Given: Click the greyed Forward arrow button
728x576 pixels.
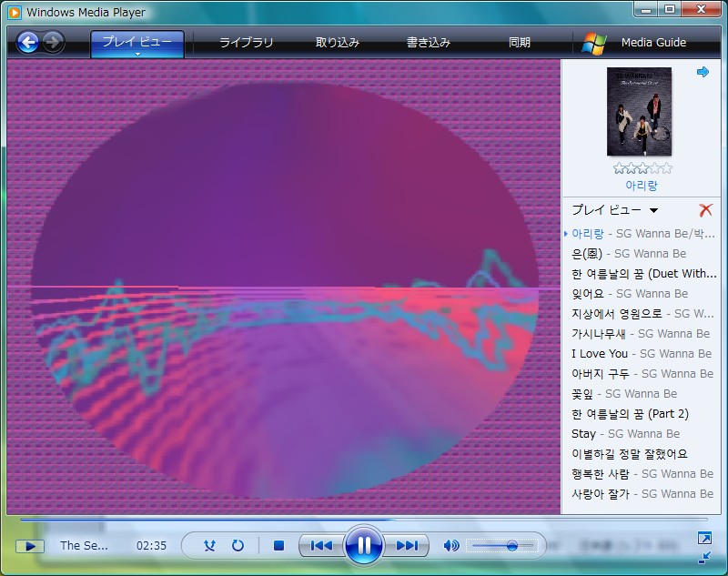Looking at the screenshot, I should (x=54, y=42).
